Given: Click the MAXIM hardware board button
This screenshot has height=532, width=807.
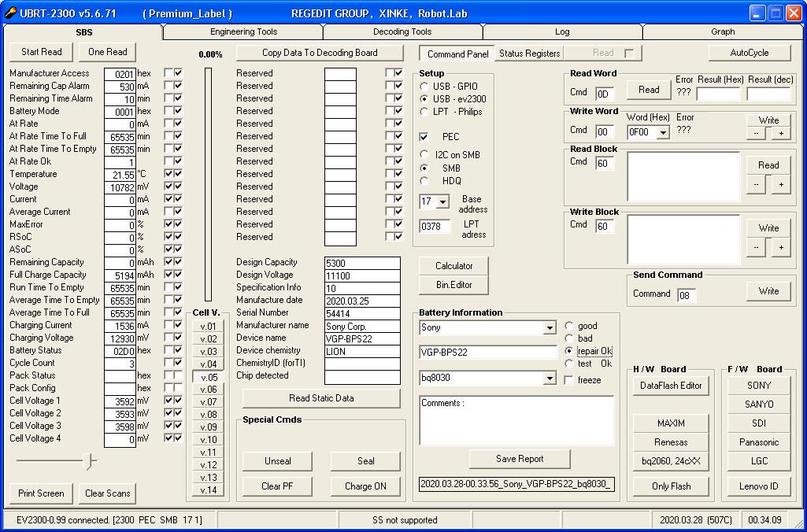Looking at the screenshot, I should pyautogui.click(x=671, y=423).
